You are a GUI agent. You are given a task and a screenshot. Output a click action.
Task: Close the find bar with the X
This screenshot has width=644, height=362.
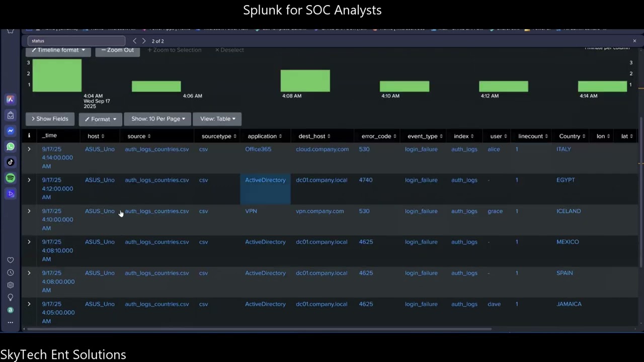(x=634, y=41)
